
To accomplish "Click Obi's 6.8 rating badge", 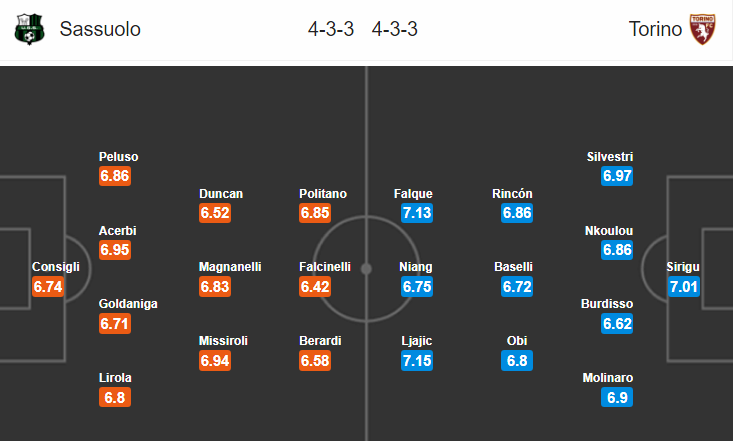I will [517, 361].
